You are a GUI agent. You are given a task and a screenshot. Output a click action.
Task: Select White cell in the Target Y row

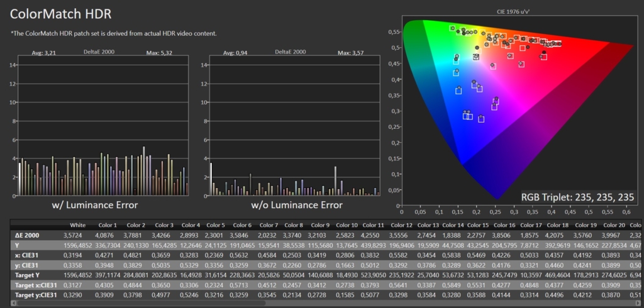(77, 275)
